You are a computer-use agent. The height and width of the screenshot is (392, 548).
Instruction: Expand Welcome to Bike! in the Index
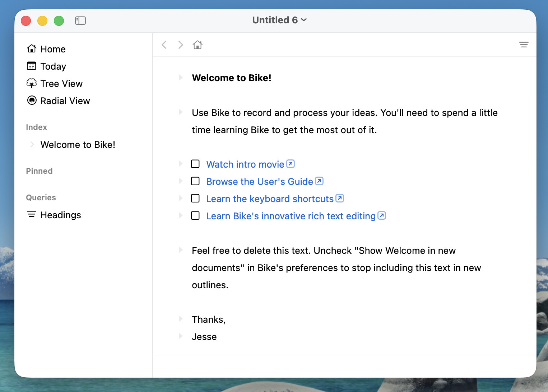coord(32,144)
